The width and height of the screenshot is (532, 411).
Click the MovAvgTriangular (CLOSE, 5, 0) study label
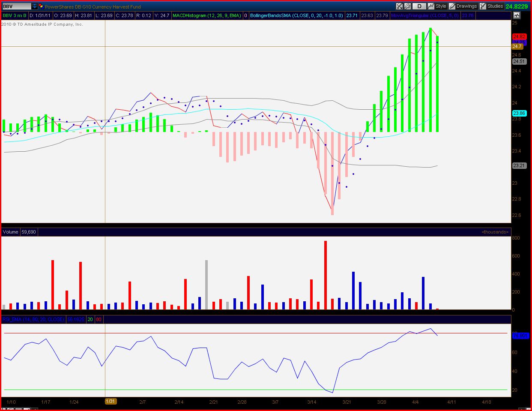tap(425, 15)
